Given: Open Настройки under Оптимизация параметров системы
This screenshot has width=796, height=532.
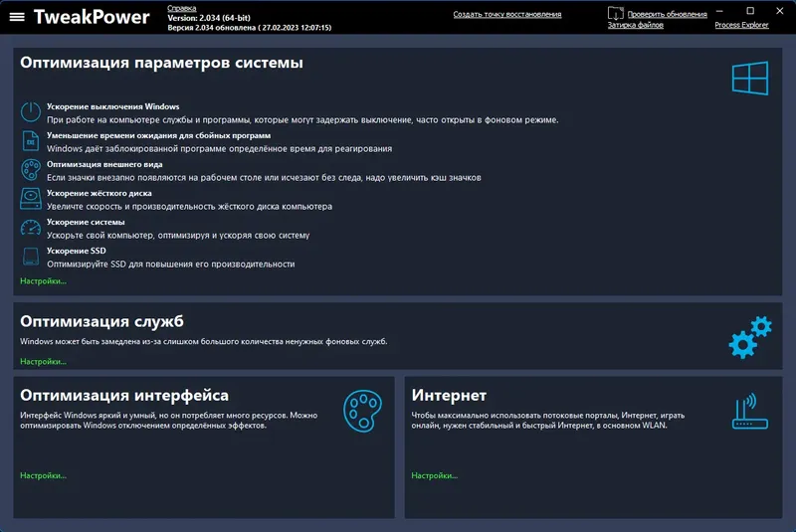Looking at the screenshot, I should pyautogui.click(x=43, y=281).
